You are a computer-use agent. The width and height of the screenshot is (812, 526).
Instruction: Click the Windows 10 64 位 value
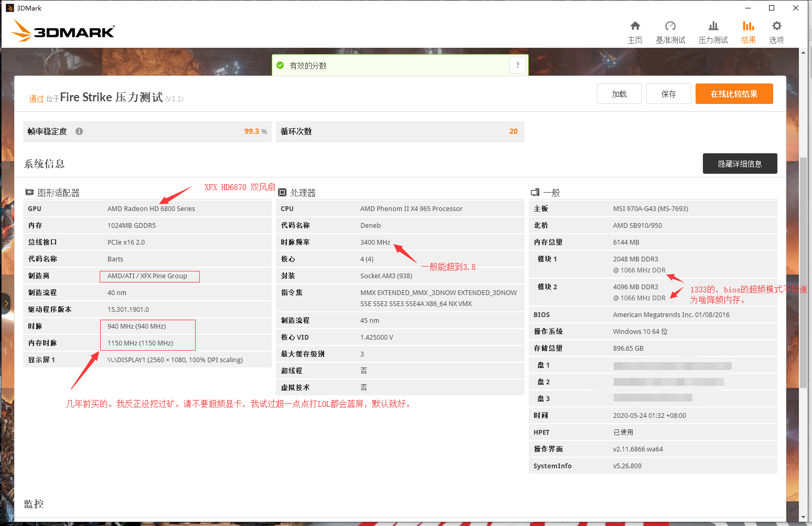(x=640, y=331)
